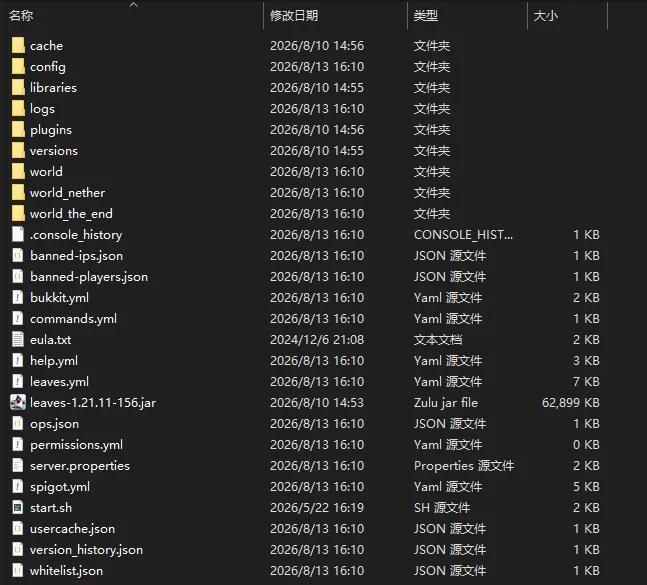
Task: Sort by the 修改日期 column header
Action: pyautogui.click(x=294, y=16)
